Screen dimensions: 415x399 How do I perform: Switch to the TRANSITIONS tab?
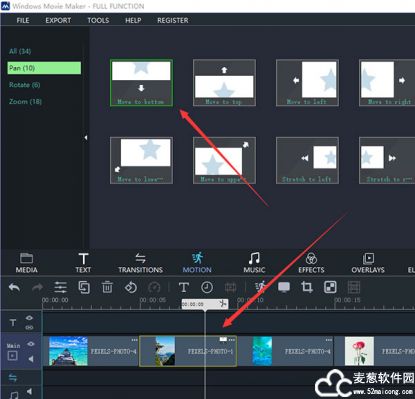[x=140, y=263]
